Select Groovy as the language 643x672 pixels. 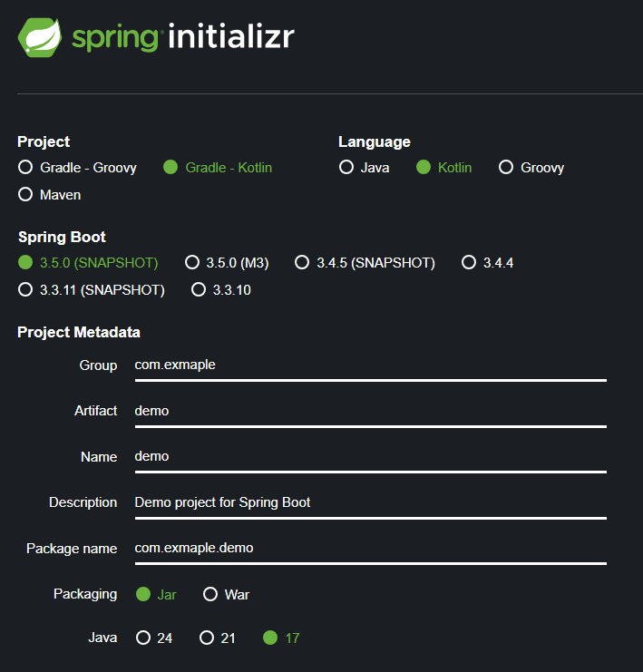[531, 167]
